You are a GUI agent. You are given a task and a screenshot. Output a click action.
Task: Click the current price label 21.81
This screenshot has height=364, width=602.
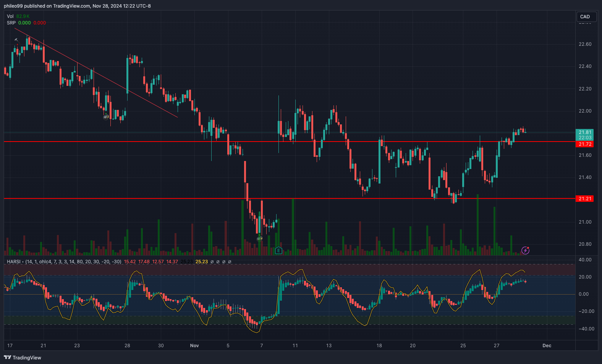[585, 132]
